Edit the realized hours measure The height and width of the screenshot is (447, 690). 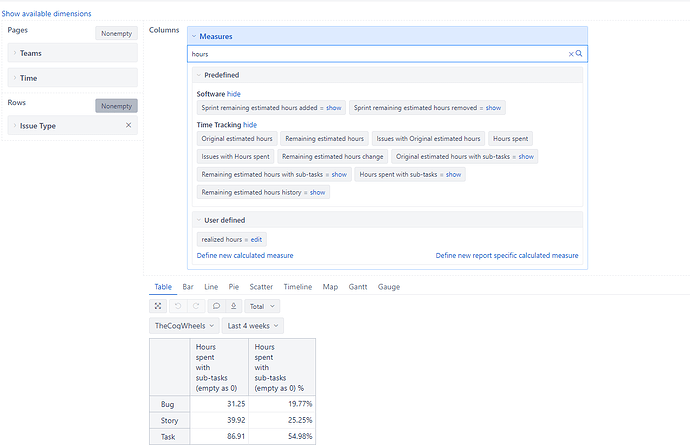pyautogui.click(x=256, y=239)
